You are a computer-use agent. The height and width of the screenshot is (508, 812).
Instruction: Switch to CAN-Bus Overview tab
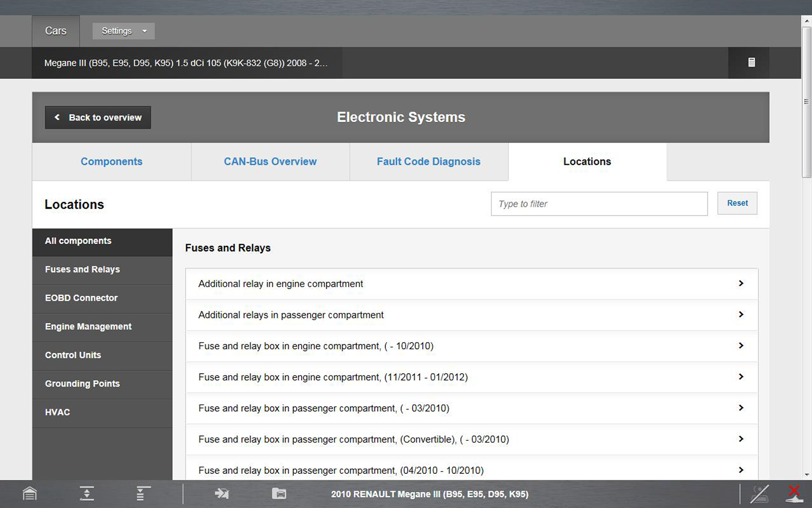(270, 161)
